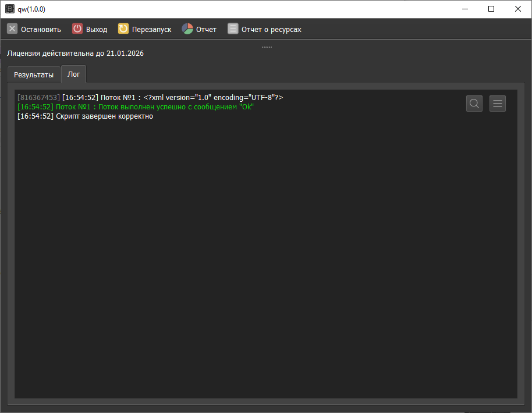This screenshot has height=413, width=532.
Task: Click the resource report list icon
Action: click(x=233, y=29)
